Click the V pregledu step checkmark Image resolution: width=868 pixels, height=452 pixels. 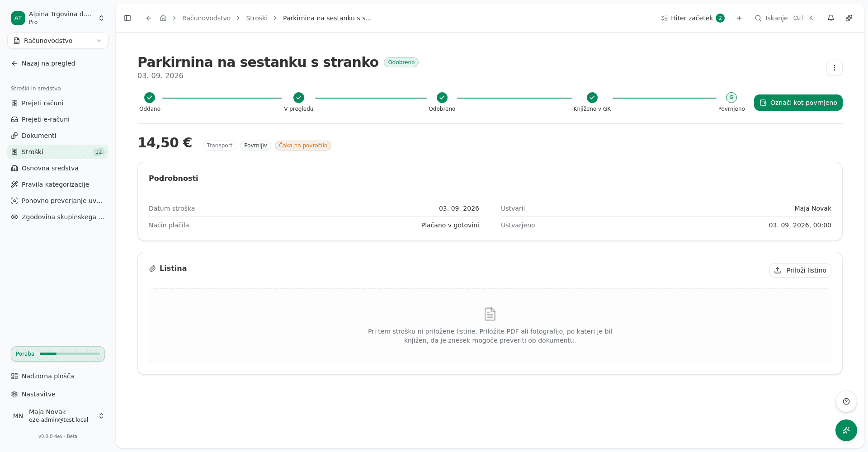[x=299, y=98]
